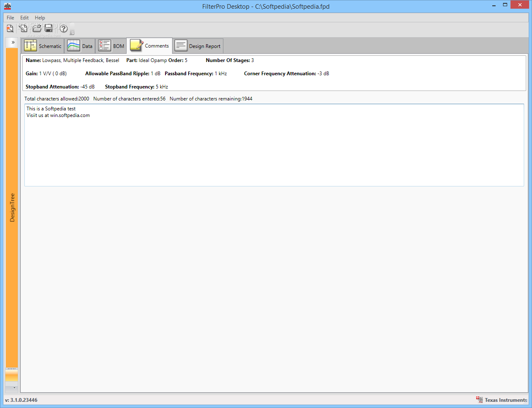The image size is (532, 408).
Task: Open help with question mark icon
Action: 64,29
